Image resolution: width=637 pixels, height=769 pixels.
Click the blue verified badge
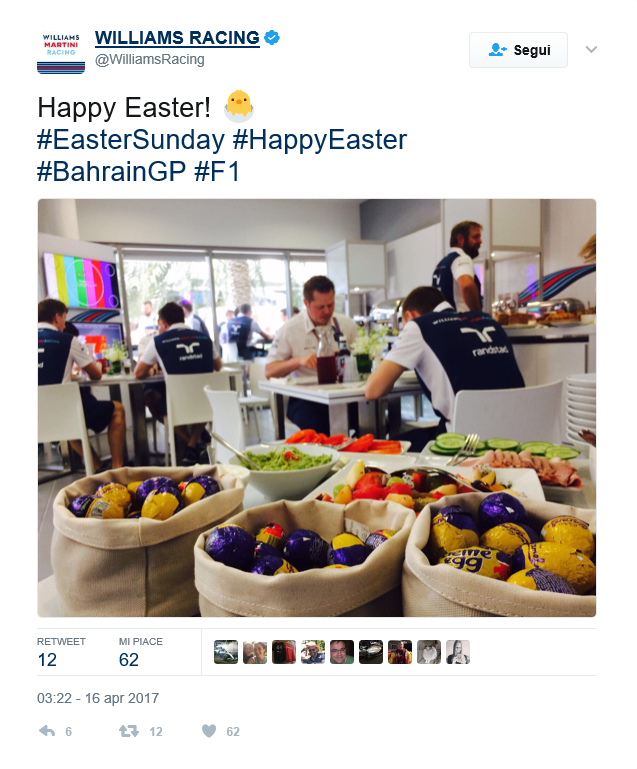(x=272, y=38)
